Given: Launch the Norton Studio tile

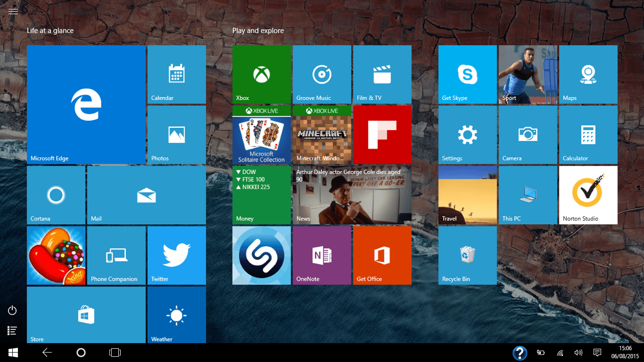Looking at the screenshot, I should (x=588, y=195).
